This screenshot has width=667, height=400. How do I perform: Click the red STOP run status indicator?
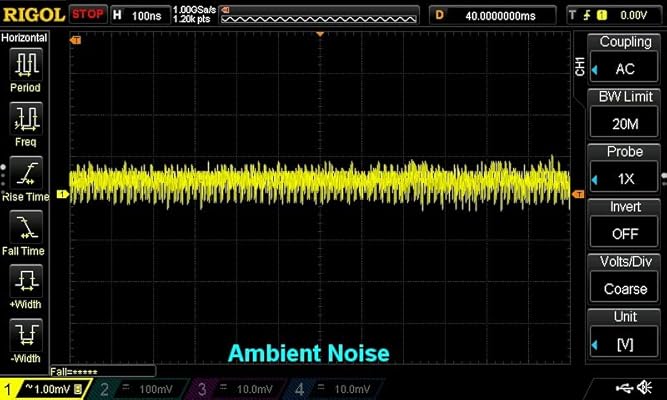(x=88, y=14)
